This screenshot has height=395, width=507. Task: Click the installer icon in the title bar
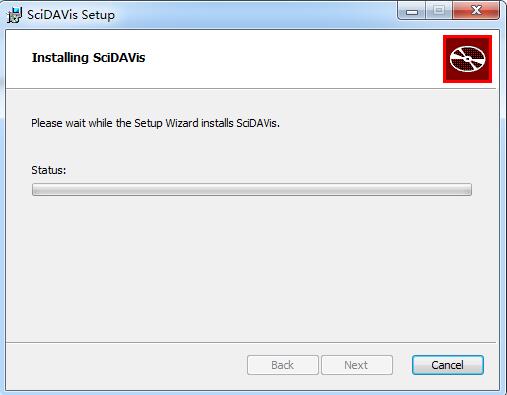tap(15, 15)
